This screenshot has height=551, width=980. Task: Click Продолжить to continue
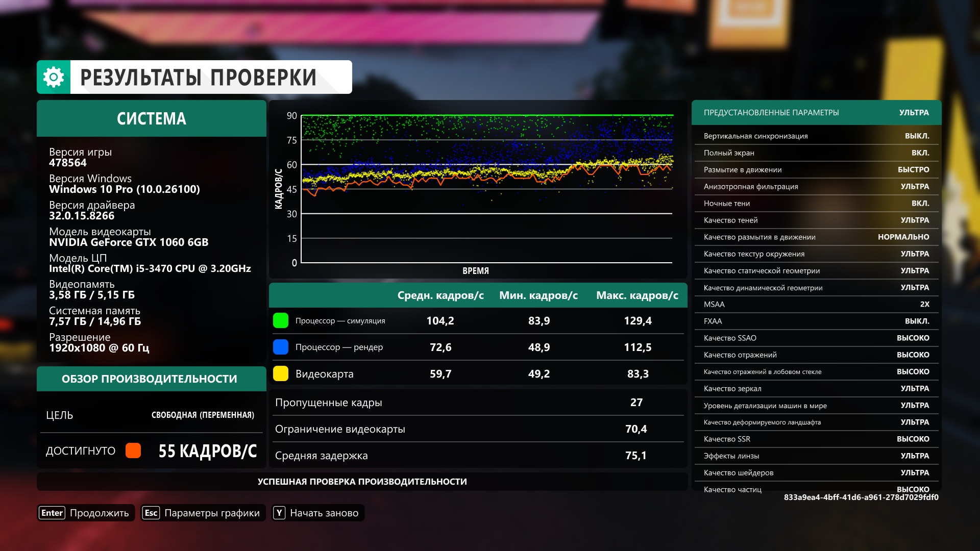point(99,513)
